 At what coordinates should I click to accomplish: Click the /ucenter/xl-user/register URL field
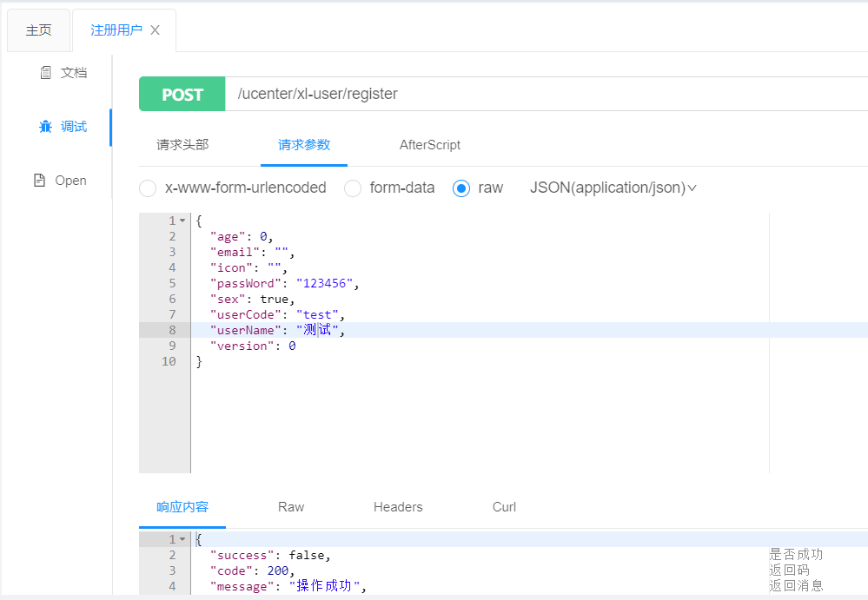tap(521, 95)
